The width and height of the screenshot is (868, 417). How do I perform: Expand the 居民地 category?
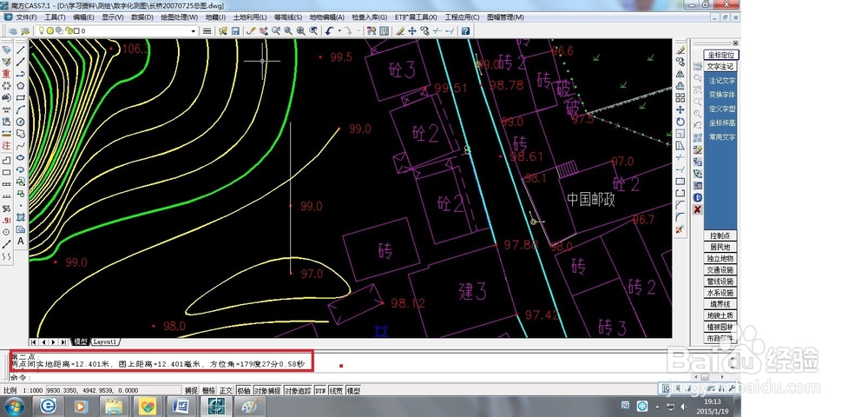point(720,247)
